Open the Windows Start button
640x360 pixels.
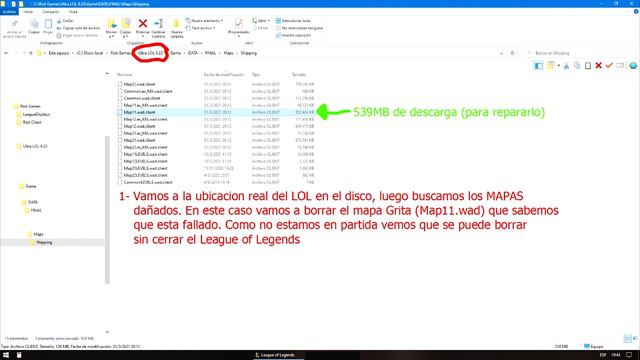(x=6, y=355)
